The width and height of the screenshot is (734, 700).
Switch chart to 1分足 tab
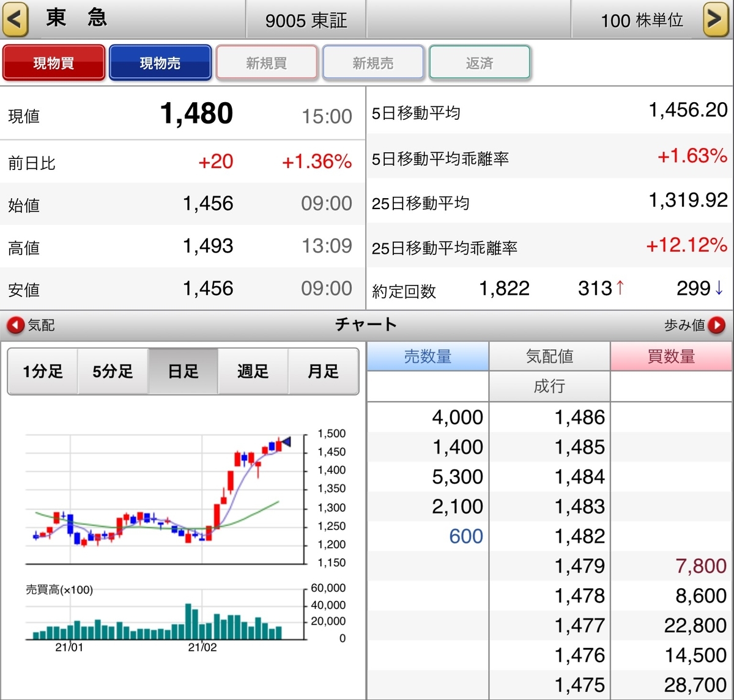click(43, 371)
